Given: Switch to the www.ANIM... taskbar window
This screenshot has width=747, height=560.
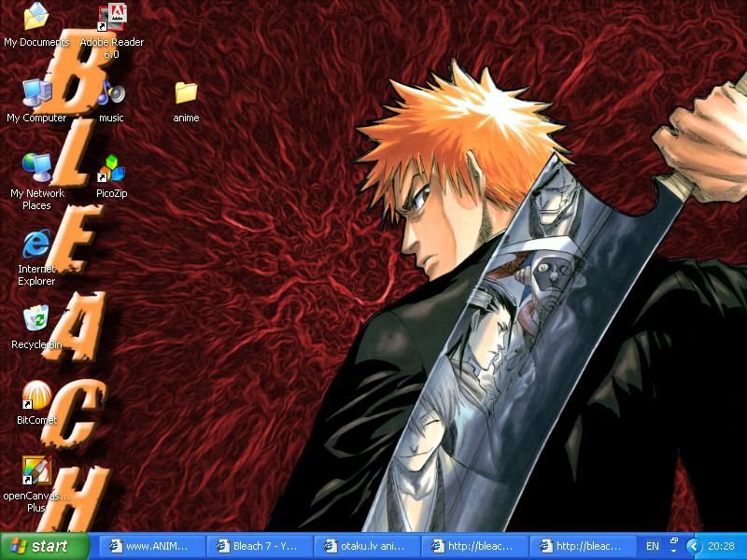Looking at the screenshot, I should click(152, 546).
